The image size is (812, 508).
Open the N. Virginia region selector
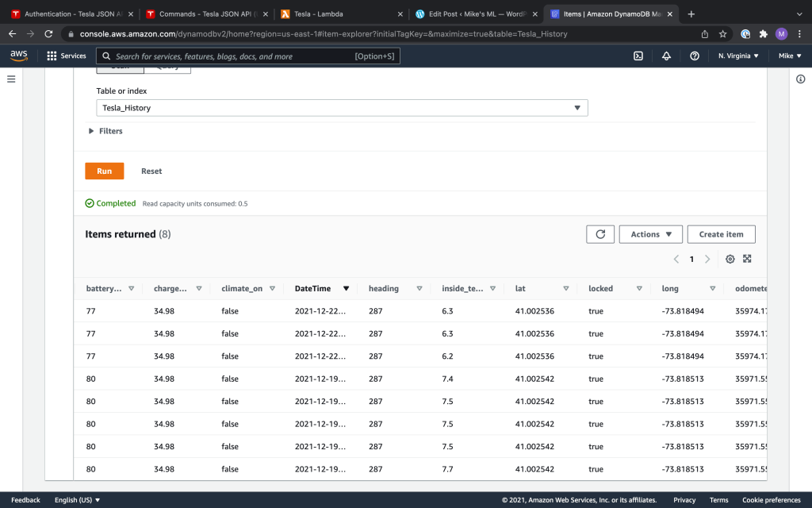(738, 56)
